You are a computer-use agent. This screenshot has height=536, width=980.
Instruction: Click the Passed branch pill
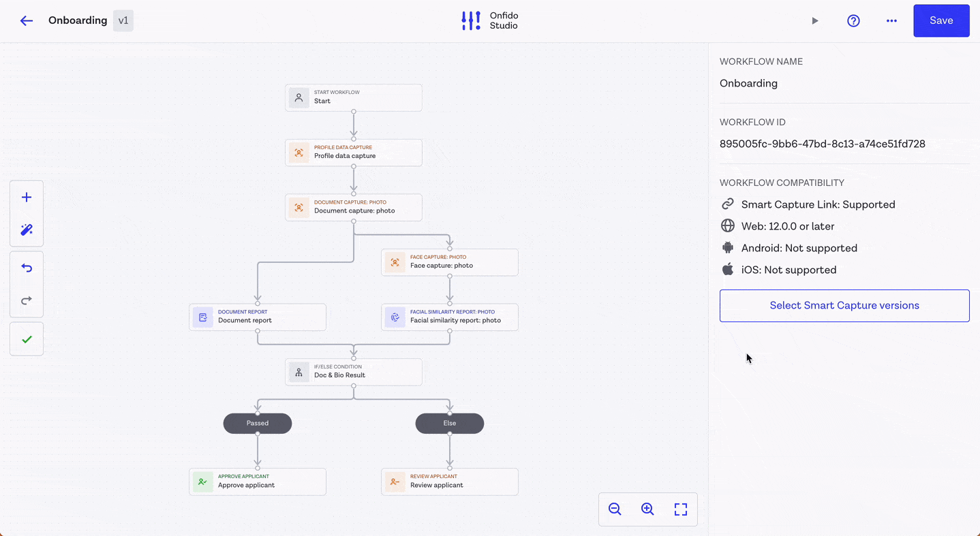pyautogui.click(x=258, y=423)
